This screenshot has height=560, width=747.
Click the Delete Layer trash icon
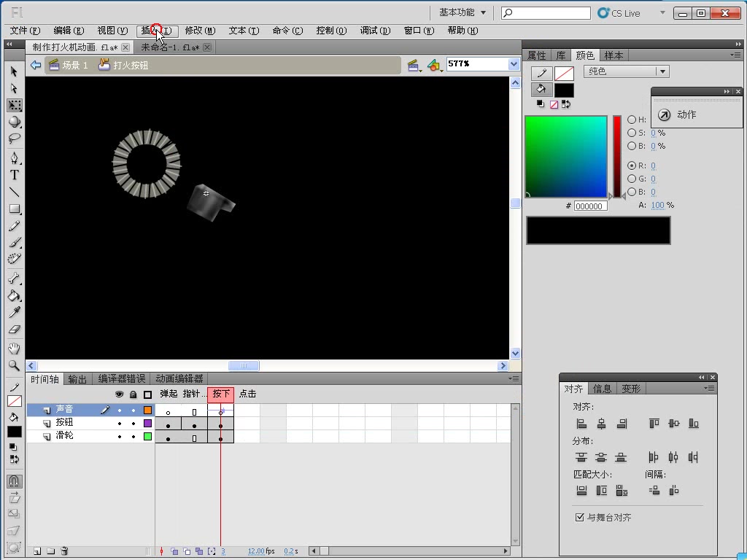pos(64,552)
